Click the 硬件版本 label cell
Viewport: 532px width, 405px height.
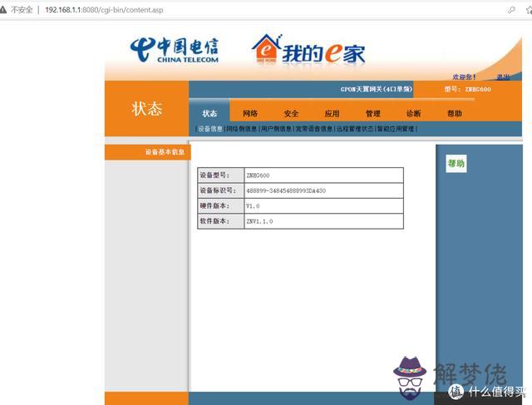[x=221, y=205]
